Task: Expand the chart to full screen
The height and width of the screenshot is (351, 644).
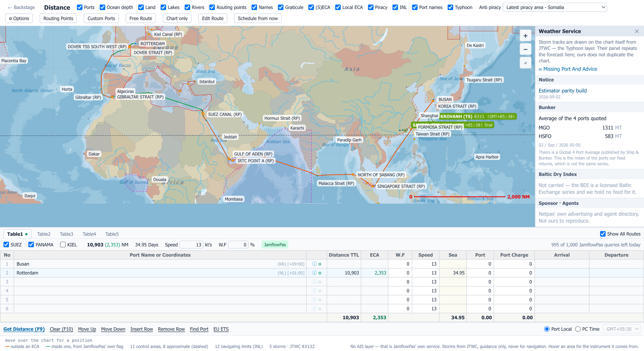Action: [x=525, y=63]
